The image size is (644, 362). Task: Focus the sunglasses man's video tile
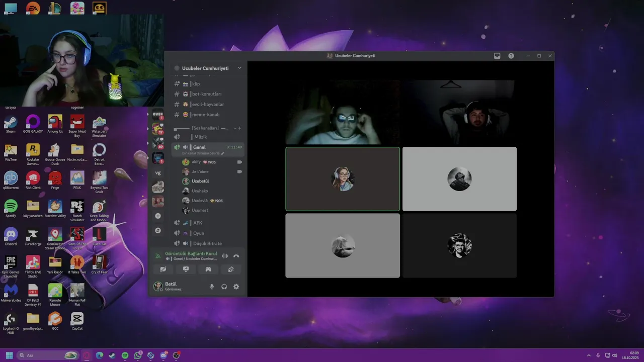342,112
